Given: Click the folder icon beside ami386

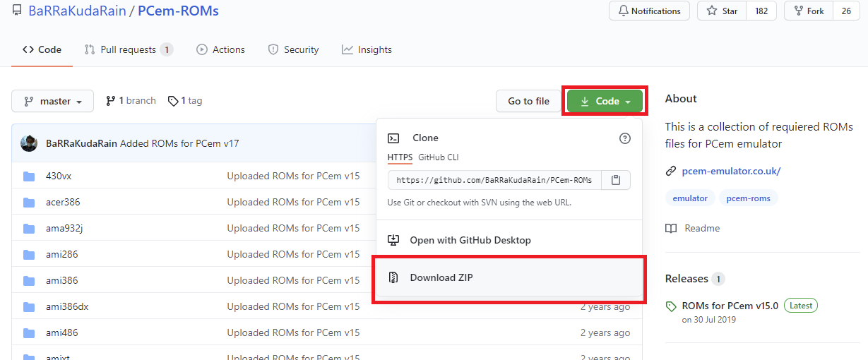Looking at the screenshot, I should pos(29,281).
